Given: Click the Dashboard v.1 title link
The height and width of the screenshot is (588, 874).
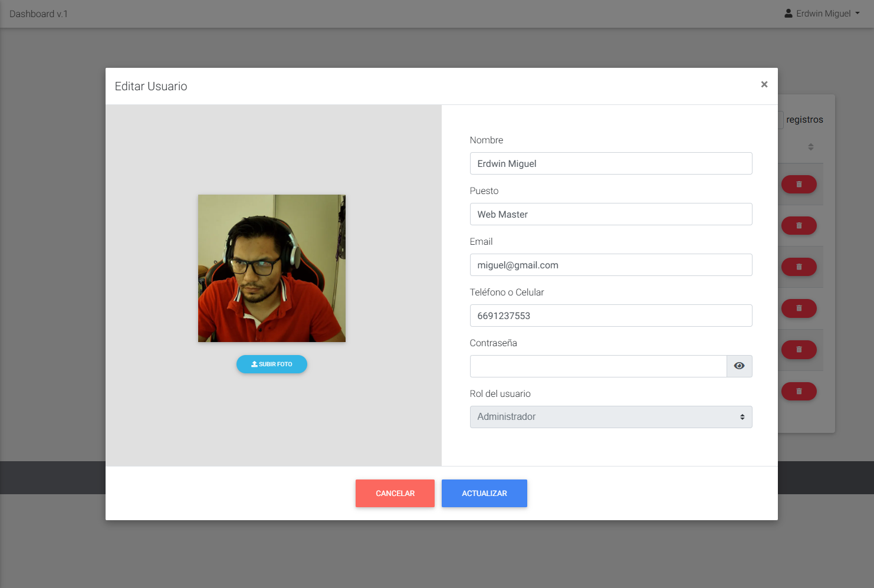Looking at the screenshot, I should [38, 14].
